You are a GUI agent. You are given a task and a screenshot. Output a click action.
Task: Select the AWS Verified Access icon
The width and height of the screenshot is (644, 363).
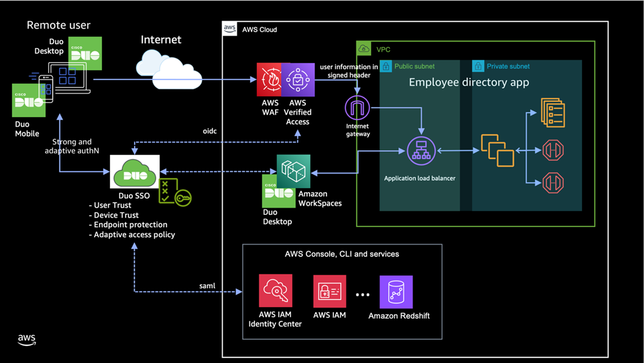click(x=298, y=80)
